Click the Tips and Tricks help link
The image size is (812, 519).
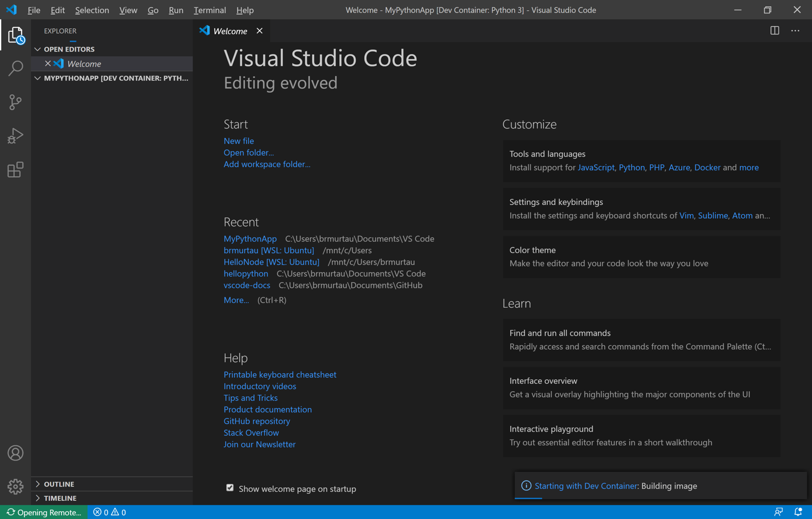pos(251,397)
